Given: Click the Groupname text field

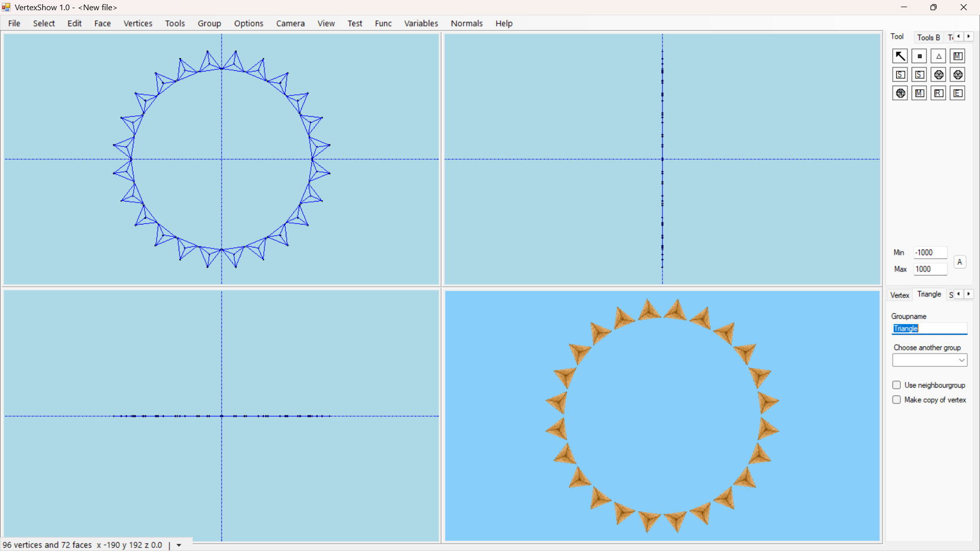Looking at the screenshot, I should click(x=929, y=329).
